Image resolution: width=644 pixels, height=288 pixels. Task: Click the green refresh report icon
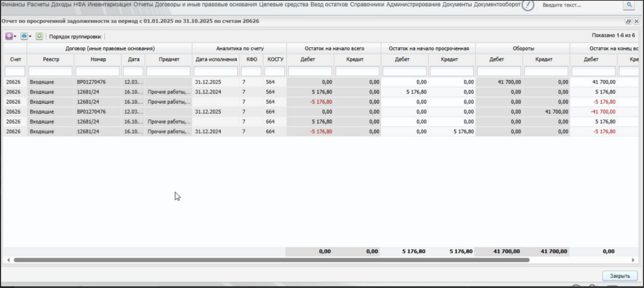click(39, 36)
